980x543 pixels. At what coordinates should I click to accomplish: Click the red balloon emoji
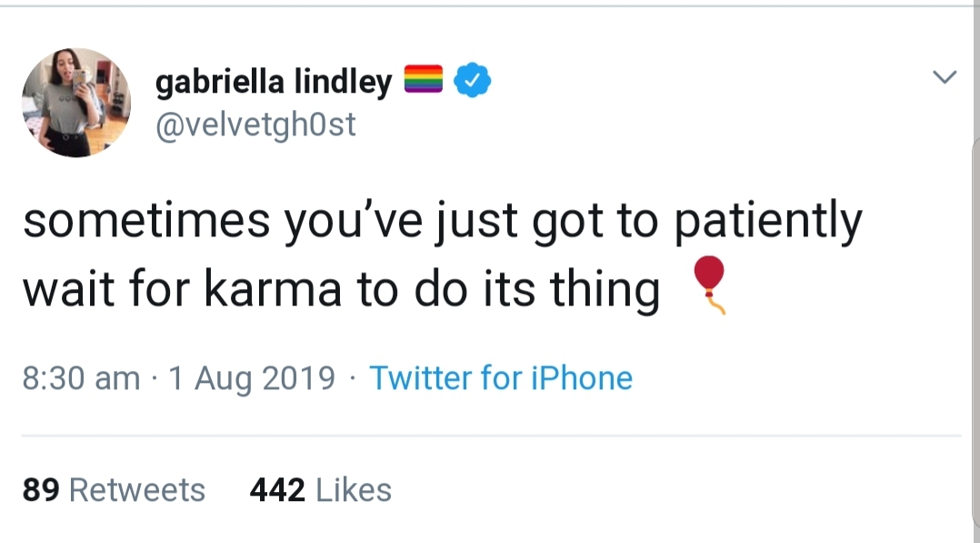pyautogui.click(x=710, y=285)
